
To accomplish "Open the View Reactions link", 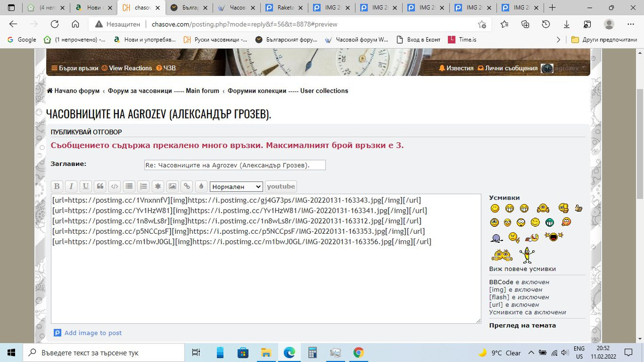I will (x=127, y=68).
